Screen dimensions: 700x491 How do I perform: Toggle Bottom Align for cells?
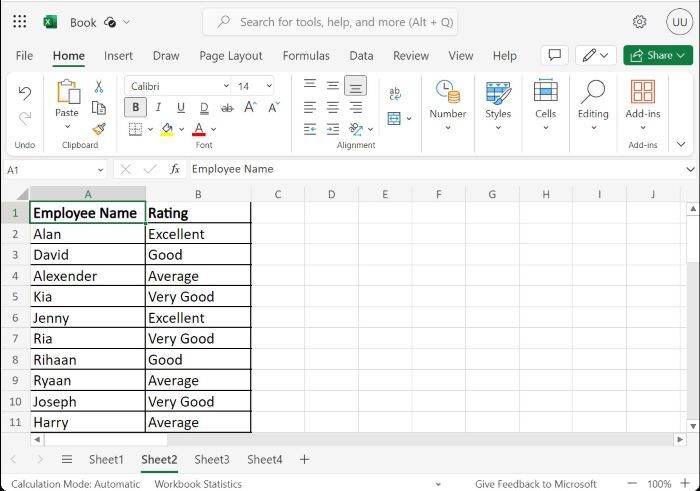(355, 86)
